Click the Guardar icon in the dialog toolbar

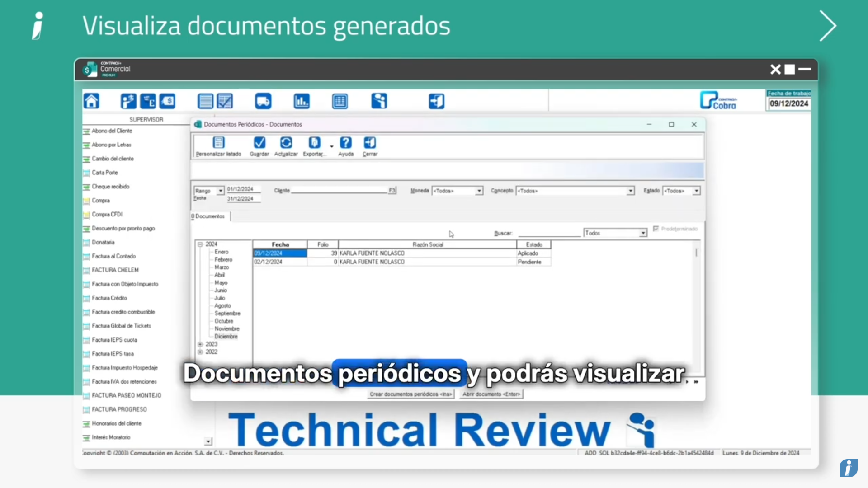click(x=259, y=144)
